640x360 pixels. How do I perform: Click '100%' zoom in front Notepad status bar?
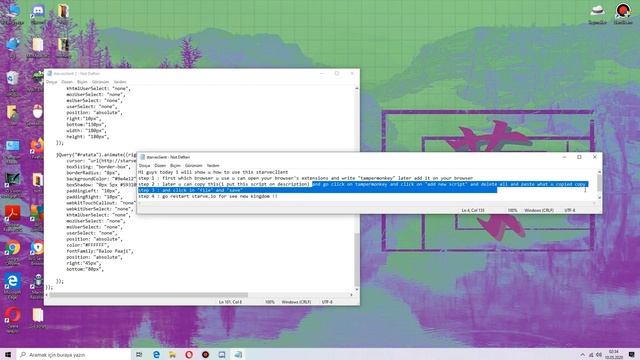pos(512,210)
